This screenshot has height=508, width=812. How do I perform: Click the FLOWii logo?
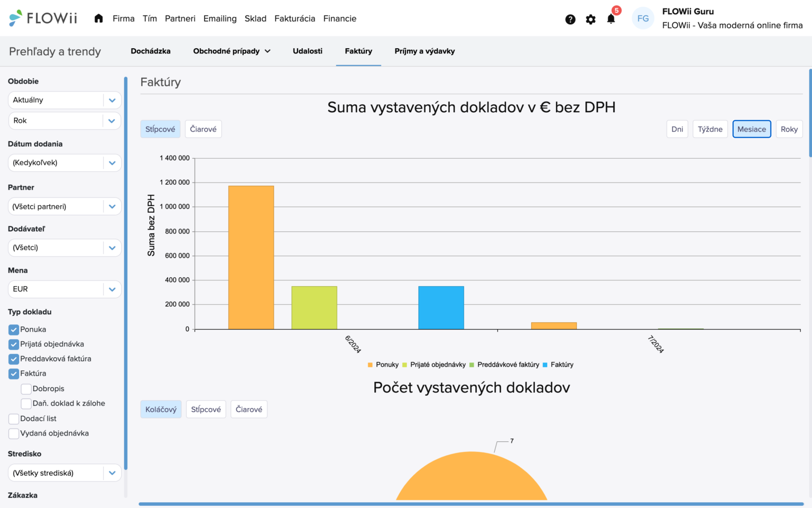42,17
